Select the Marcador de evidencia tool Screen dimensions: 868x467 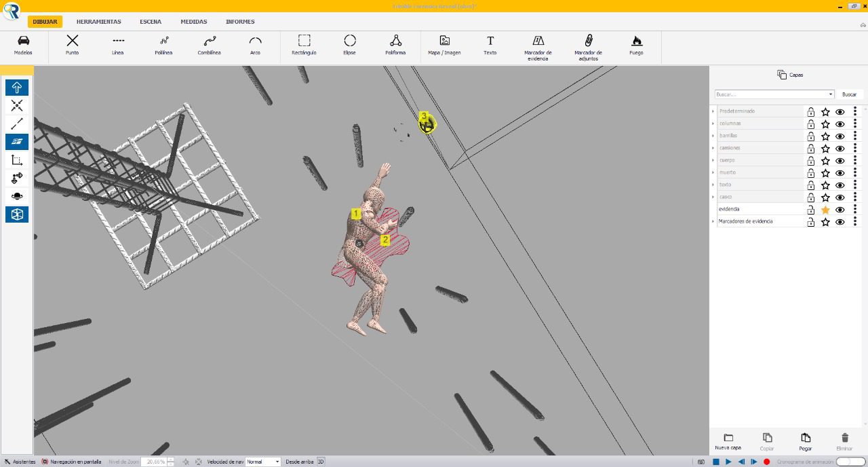(538, 45)
